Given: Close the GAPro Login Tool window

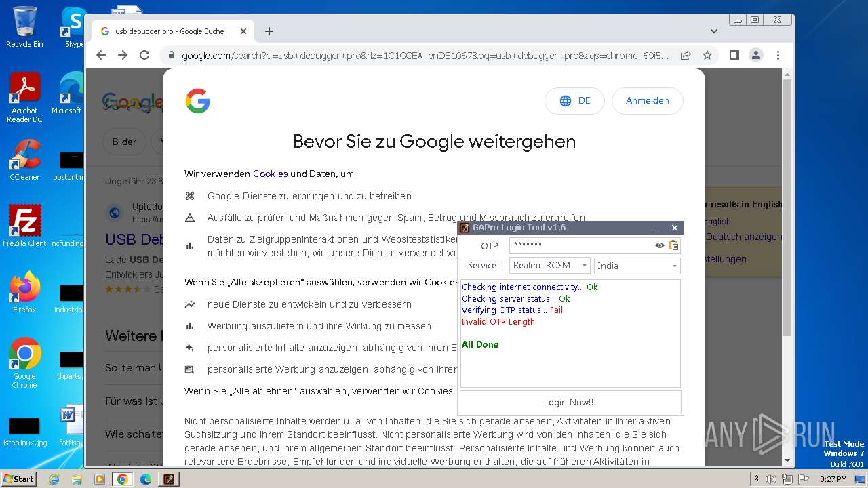Looking at the screenshot, I should [x=674, y=228].
